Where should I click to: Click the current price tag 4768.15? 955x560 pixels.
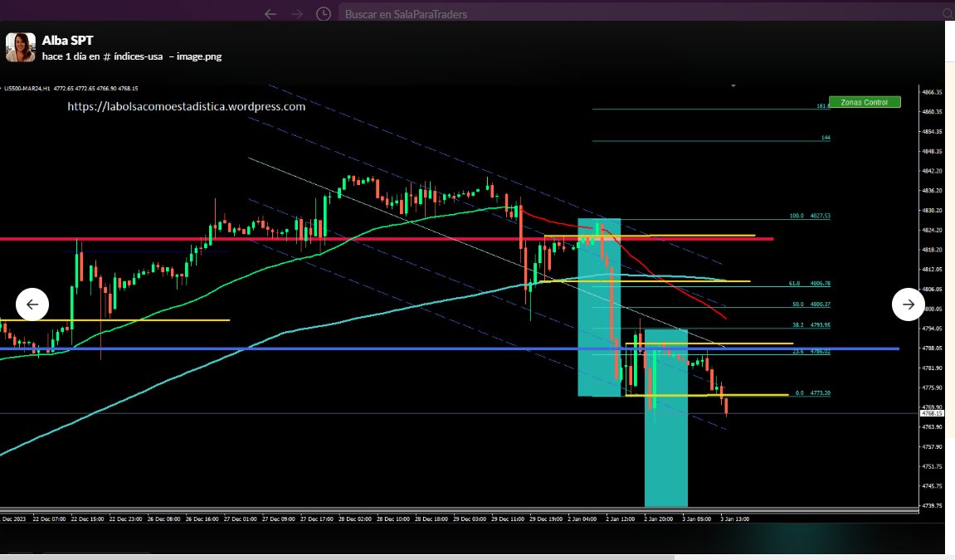coord(932,413)
